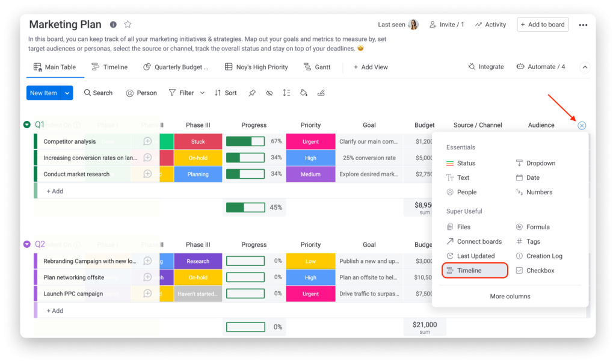Click the Add to board button
This screenshot has width=616, height=364.
(x=542, y=24)
